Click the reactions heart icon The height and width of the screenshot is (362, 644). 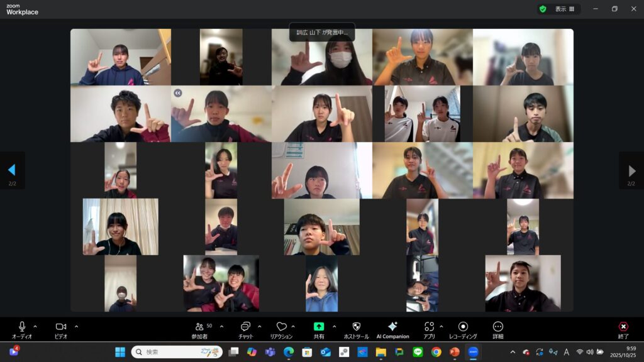pyautogui.click(x=281, y=327)
